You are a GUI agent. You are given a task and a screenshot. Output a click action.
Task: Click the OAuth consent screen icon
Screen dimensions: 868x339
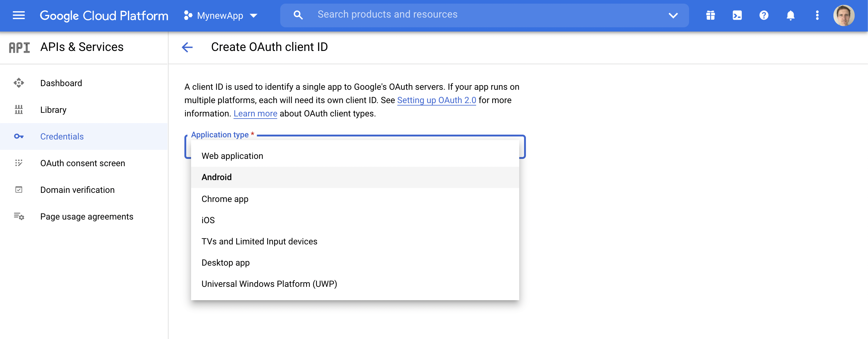(19, 163)
